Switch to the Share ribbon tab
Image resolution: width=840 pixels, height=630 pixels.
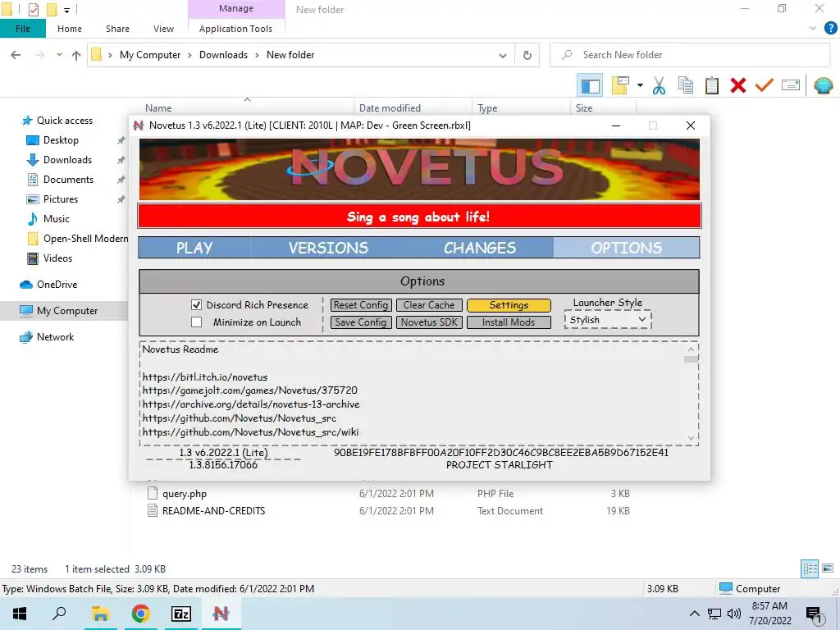tap(117, 29)
